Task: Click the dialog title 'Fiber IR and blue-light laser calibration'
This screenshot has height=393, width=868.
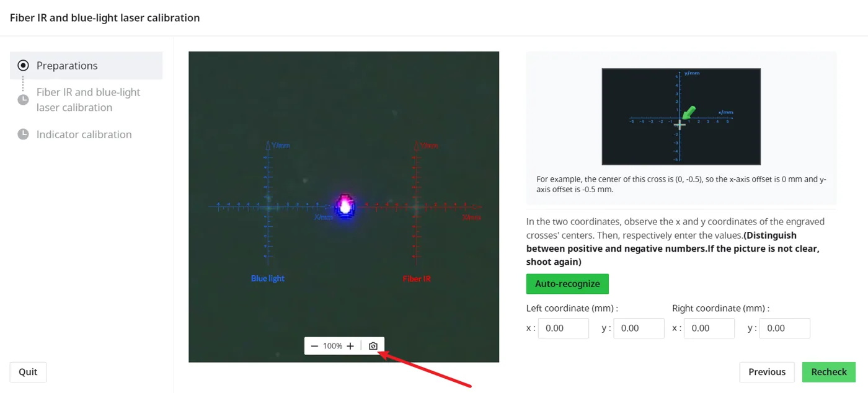Action: tap(105, 17)
